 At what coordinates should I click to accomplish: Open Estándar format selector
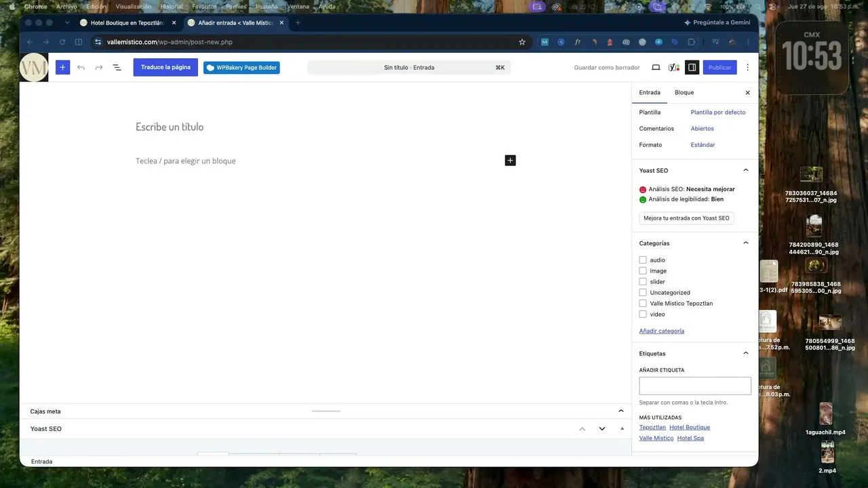click(703, 145)
